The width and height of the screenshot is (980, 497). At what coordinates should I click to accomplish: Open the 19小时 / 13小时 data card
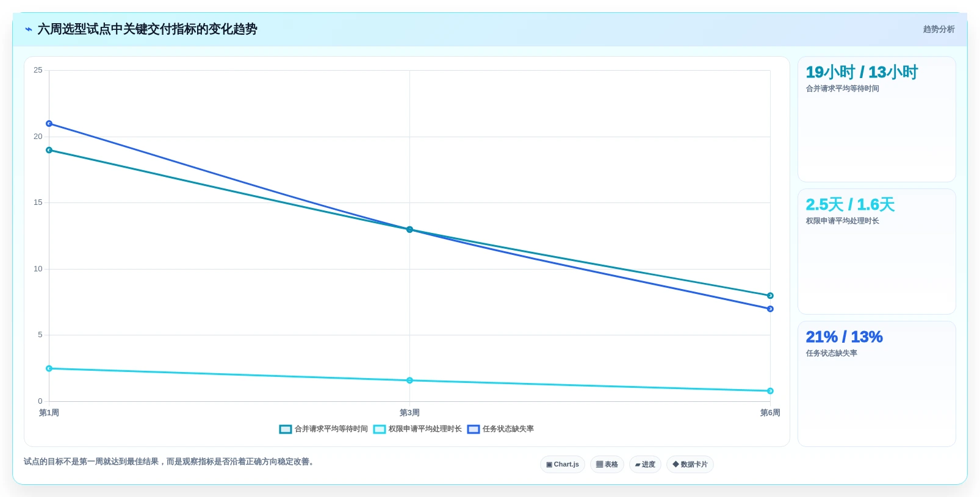877,120
